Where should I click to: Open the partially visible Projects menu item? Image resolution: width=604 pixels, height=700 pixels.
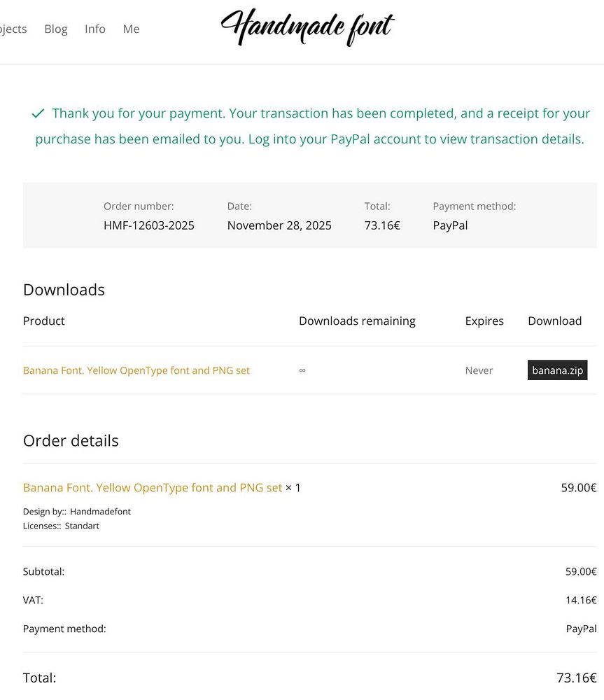(13, 29)
